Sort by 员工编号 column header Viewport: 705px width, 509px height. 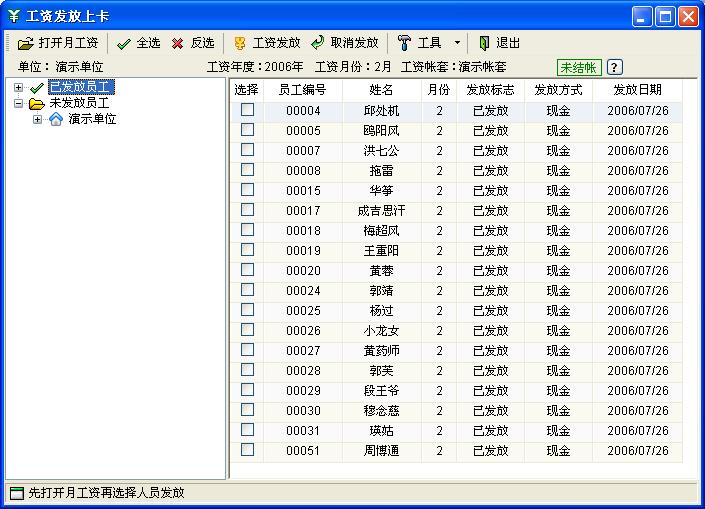click(303, 90)
